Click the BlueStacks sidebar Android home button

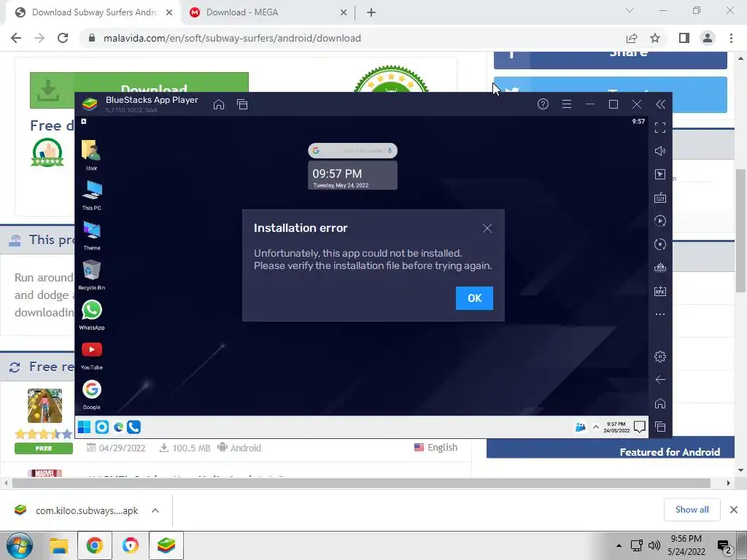tap(659, 403)
